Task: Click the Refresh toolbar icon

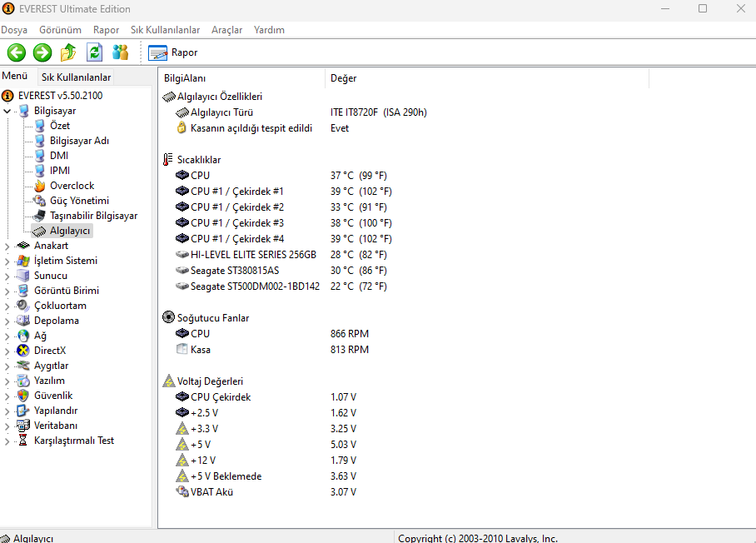Action: (95, 52)
